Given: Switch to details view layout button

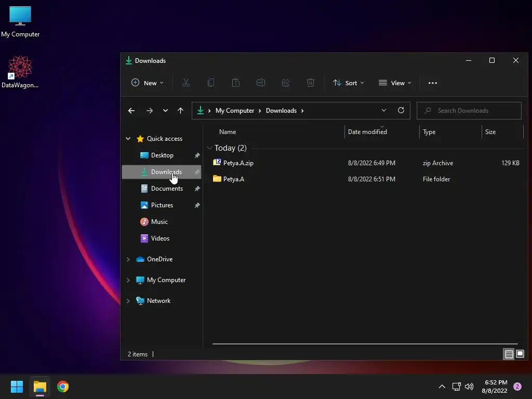Looking at the screenshot, I should (509, 354).
